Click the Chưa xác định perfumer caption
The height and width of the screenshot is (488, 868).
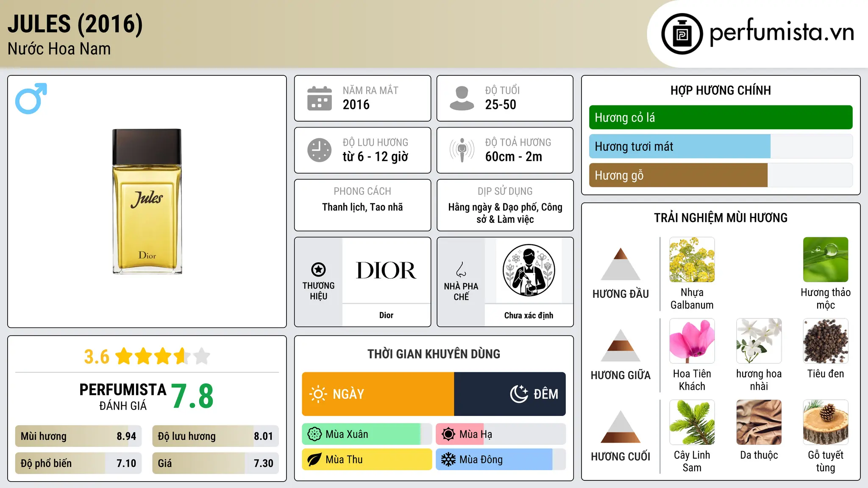[x=529, y=315]
